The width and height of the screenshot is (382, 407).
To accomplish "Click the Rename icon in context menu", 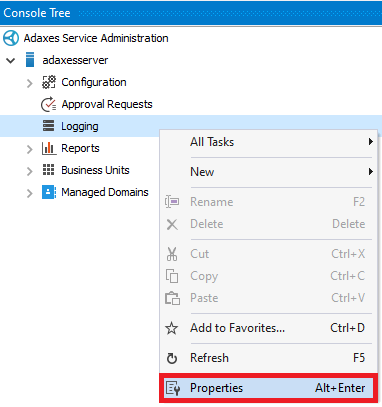I will pos(172,202).
